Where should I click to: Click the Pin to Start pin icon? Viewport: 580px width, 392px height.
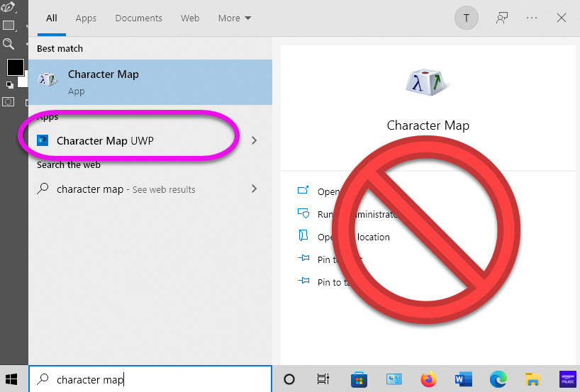pyautogui.click(x=303, y=258)
